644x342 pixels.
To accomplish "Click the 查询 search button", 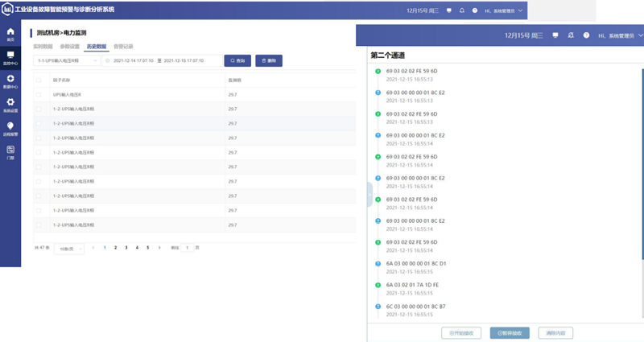I will tap(237, 60).
